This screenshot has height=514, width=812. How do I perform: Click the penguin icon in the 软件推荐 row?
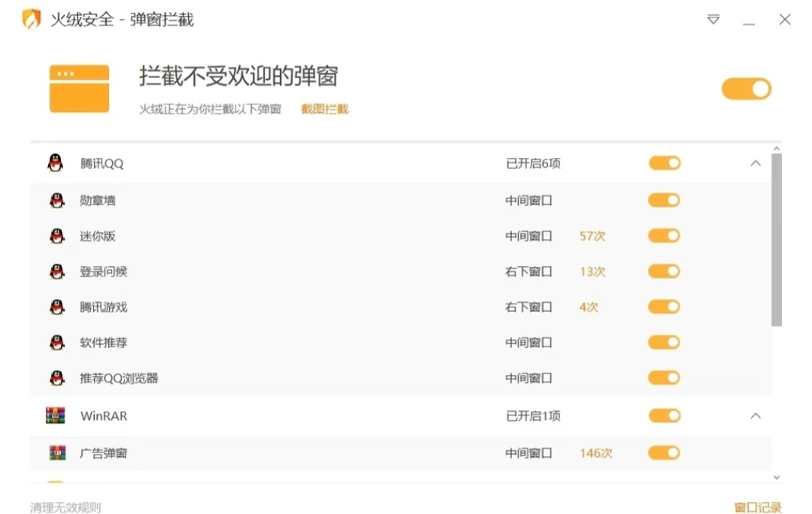(57, 342)
